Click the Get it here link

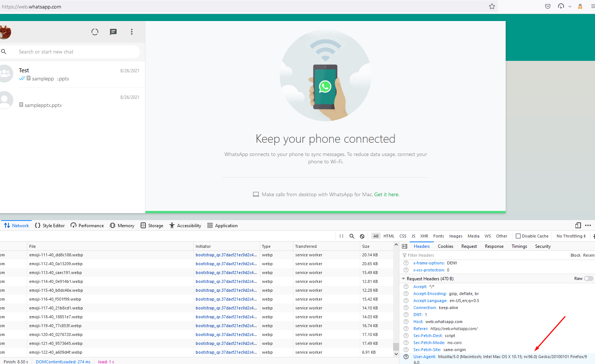386,194
